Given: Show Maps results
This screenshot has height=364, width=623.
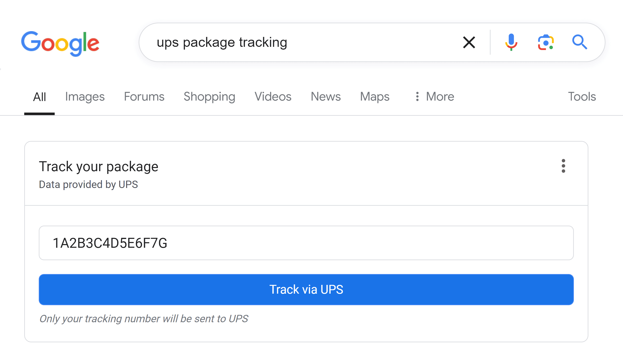Looking at the screenshot, I should coord(374,97).
